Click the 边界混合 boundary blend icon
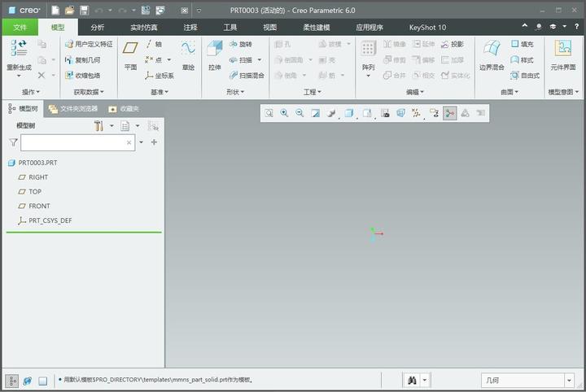 click(492, 49)
